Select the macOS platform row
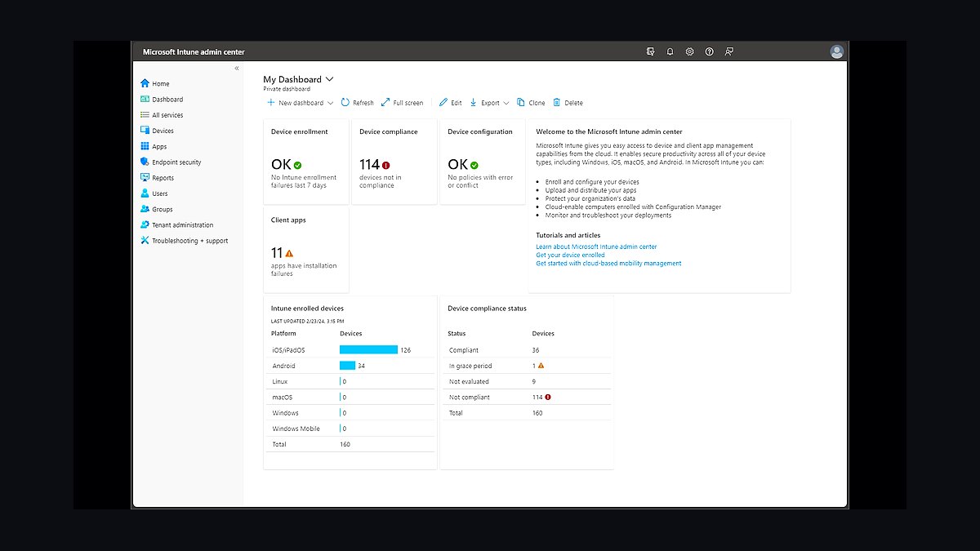 point(350,398)
